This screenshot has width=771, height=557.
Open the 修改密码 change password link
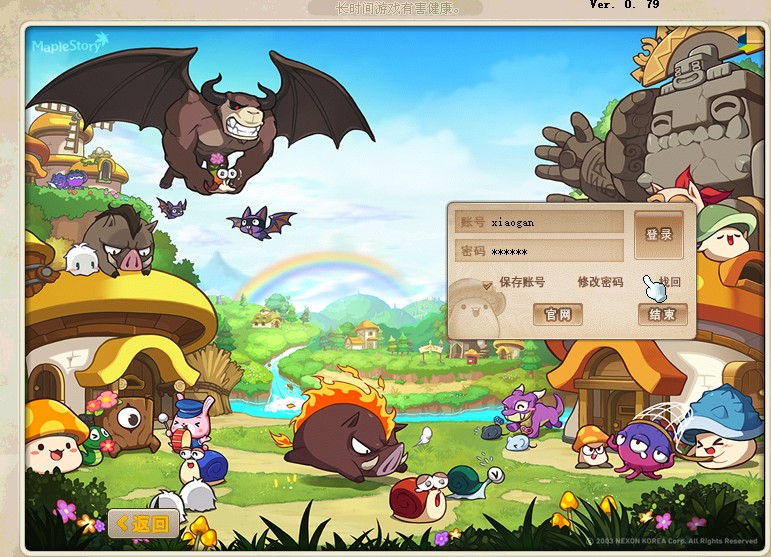click(600, 282)
